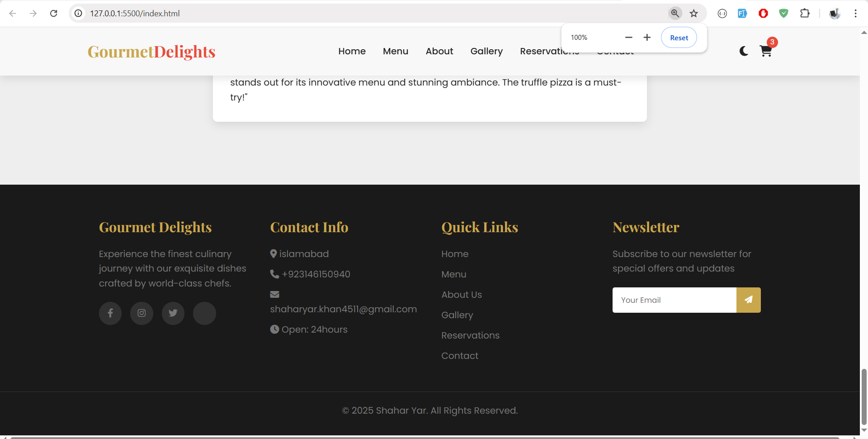Click the shaharyar.khan4511 email link
Viewport: 868px width, 439px height.
343,309
